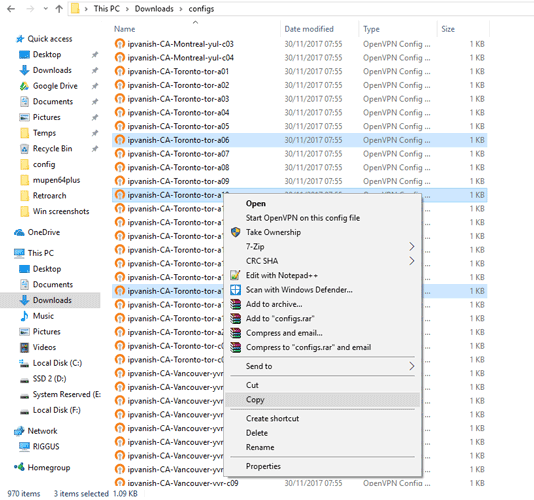The height and width of the screenshot is (500, 534).
Task: Click the folder icon in address bar
Action: click(75, 9)
